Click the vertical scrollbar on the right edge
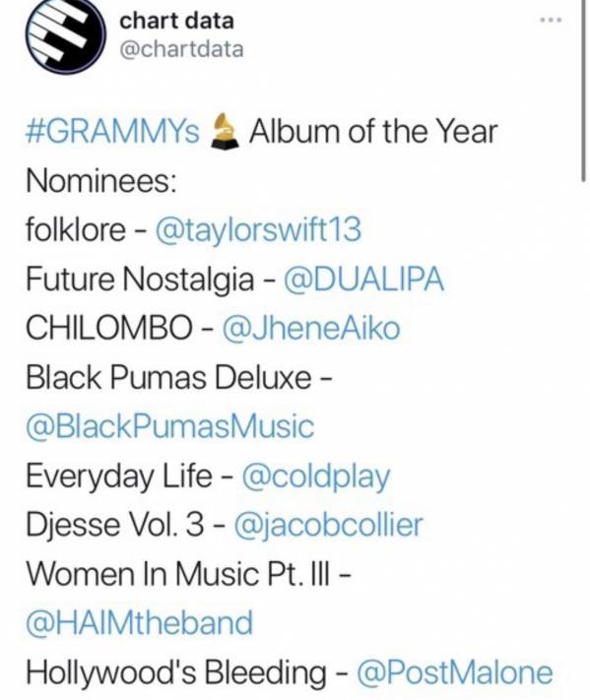Image resolution: width=590 pixels, height=700 pixels. pos(583,90)
